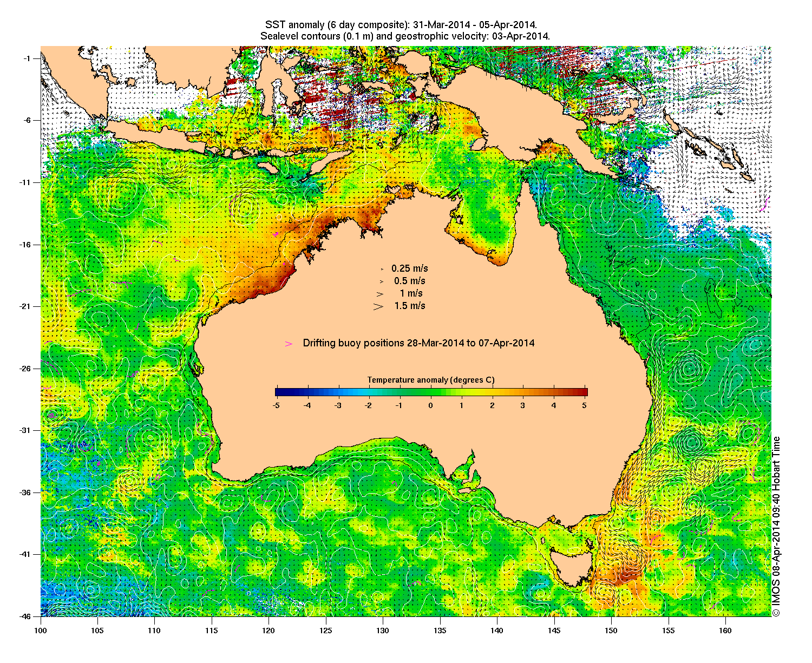This screenshot has width=812, height=663.
Task: Click the longitude axis label '160'
Action: coord(725,631)
